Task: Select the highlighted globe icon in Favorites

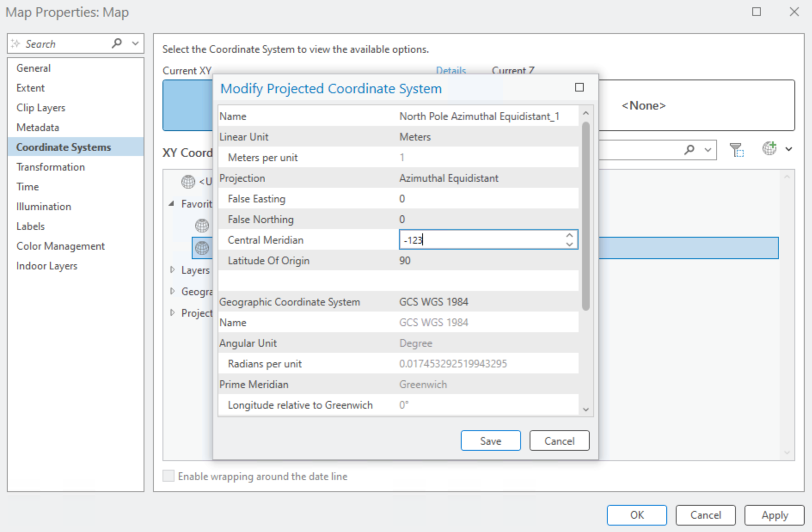Action: click(x=202, y=248)
